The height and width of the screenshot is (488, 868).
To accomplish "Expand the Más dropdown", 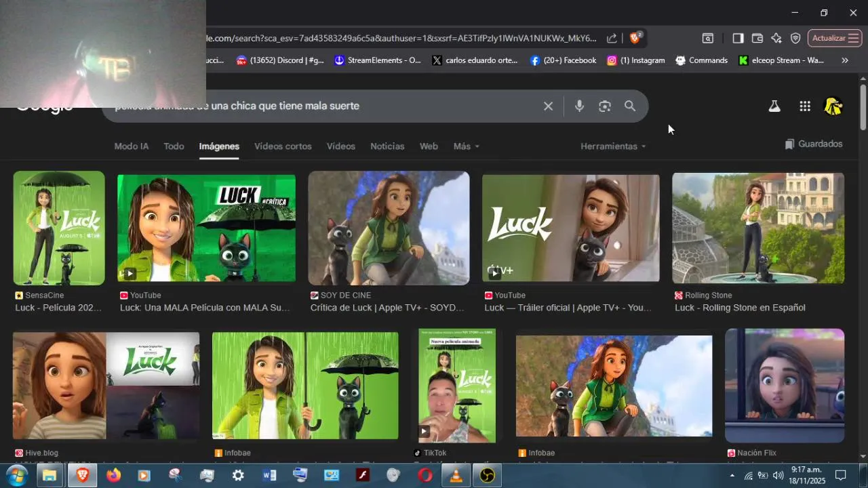I will (467, 146).
